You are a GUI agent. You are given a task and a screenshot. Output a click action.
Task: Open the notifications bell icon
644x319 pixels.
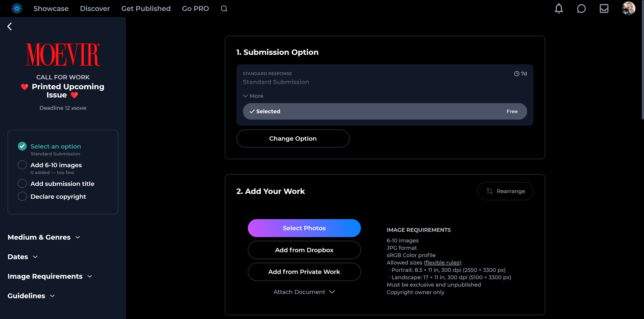(x=559, y=9)
